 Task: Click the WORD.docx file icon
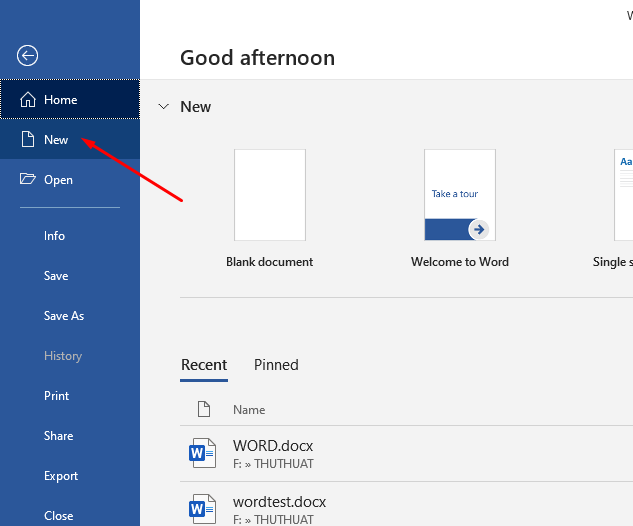(203, 453)
